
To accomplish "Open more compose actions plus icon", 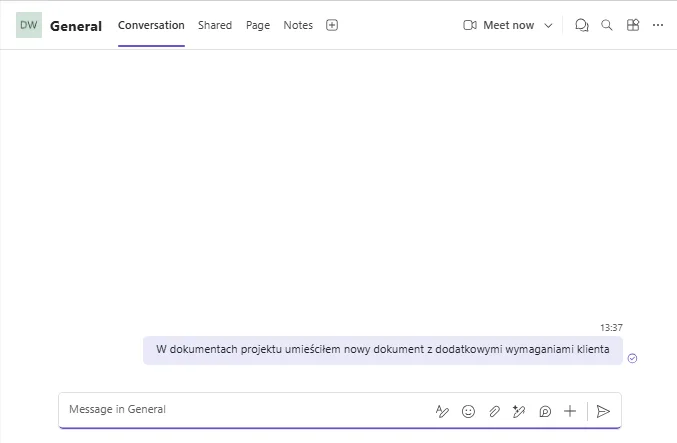I will point(570,411).
